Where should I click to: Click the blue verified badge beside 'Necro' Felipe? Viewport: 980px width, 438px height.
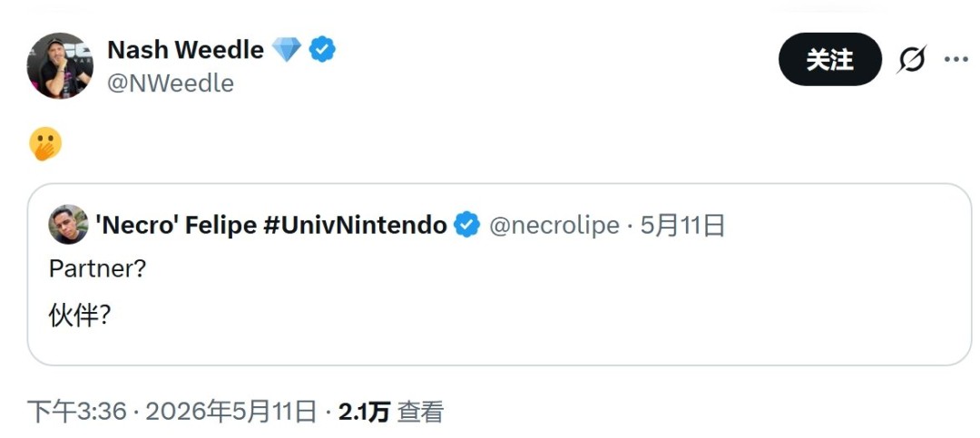pos(467,225)
